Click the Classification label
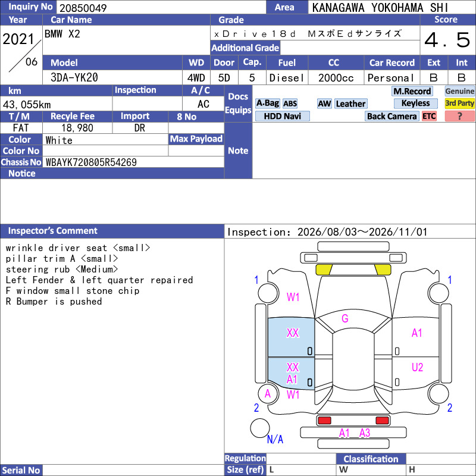476x476 pixels. pos(371,459)
